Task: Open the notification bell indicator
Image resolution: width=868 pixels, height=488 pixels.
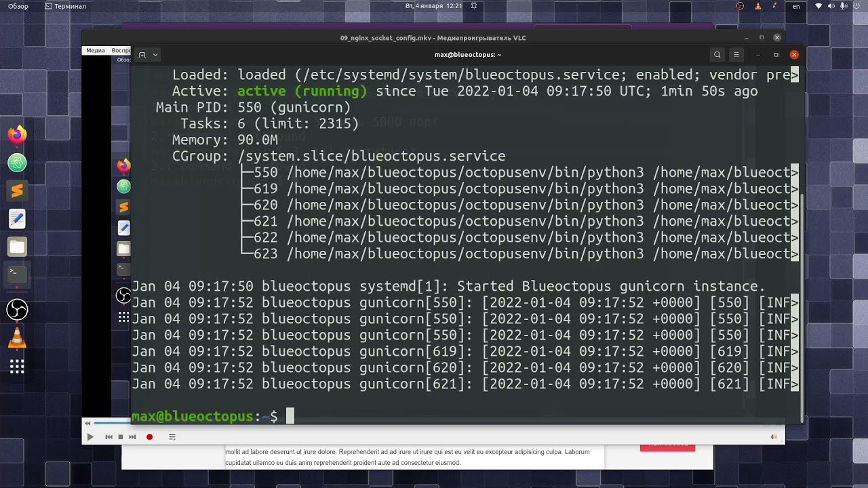Action: 473,6
